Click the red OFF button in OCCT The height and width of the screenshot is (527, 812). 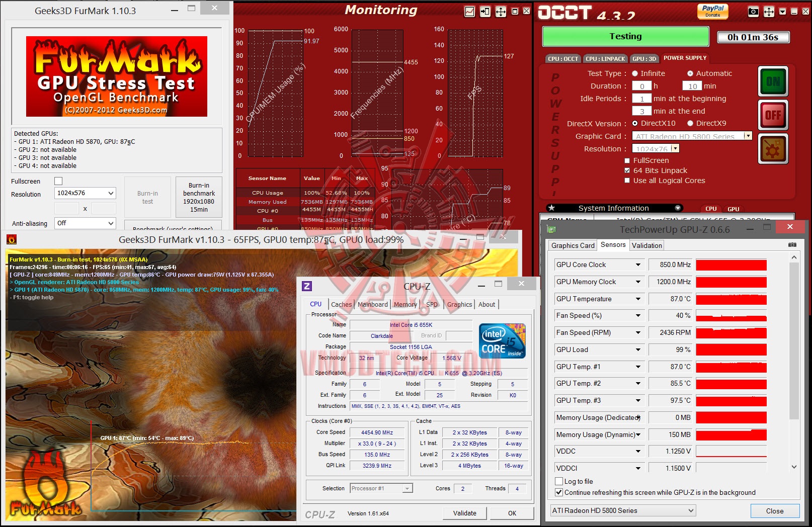(x=773, y=115)
